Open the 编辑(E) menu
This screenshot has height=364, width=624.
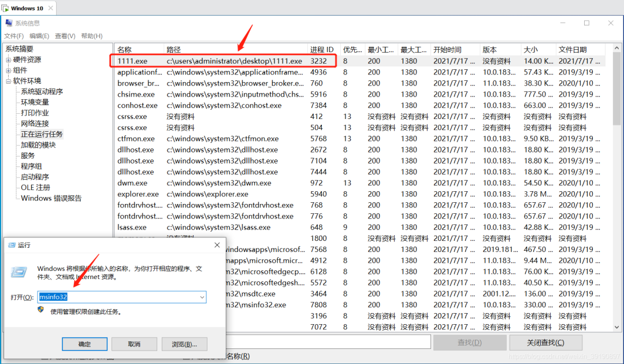point(39,36)
